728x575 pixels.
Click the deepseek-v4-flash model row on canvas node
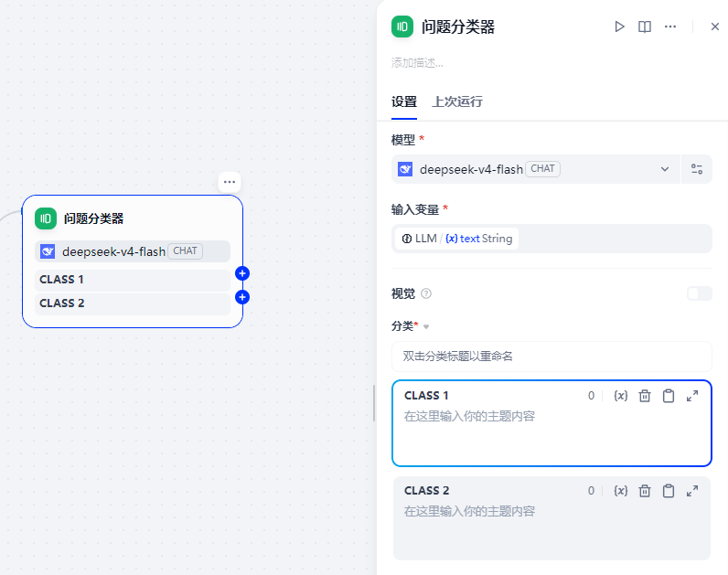coord(133,251)
